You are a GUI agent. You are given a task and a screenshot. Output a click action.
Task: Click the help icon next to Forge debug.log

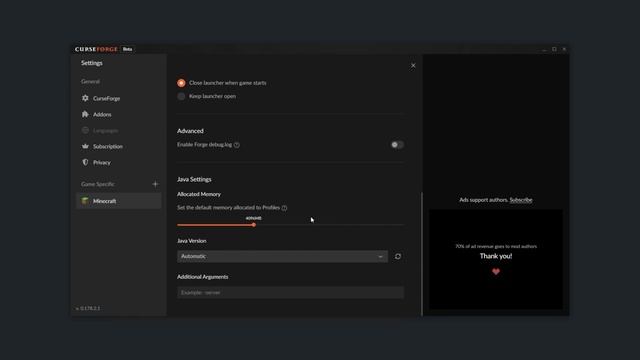[x=237, y=145]
